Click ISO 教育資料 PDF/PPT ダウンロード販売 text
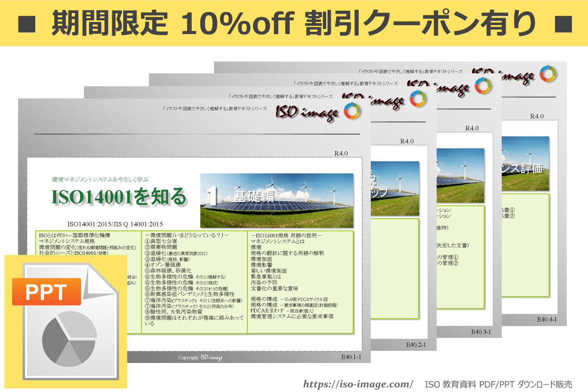The height and width of the screenshot is (392, 588). click(498, 384)
